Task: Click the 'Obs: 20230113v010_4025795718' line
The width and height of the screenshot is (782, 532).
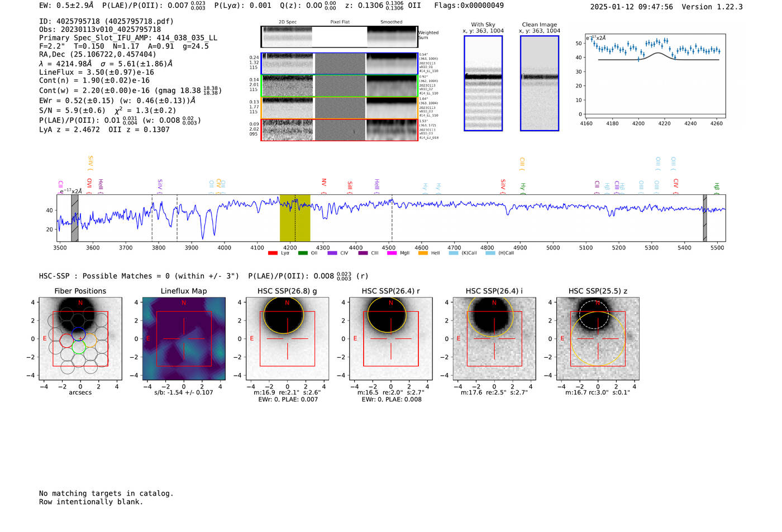Action: (100, 30)
